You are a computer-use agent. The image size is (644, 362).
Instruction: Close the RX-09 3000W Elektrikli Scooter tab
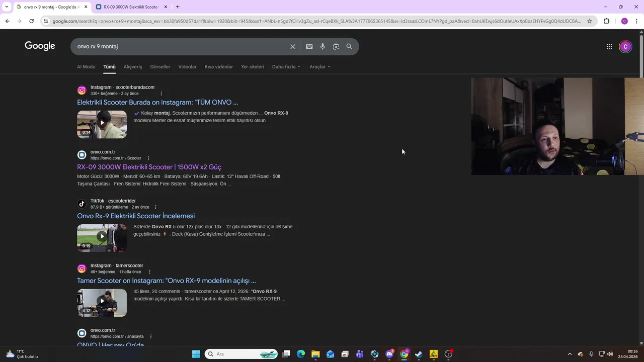166,7
